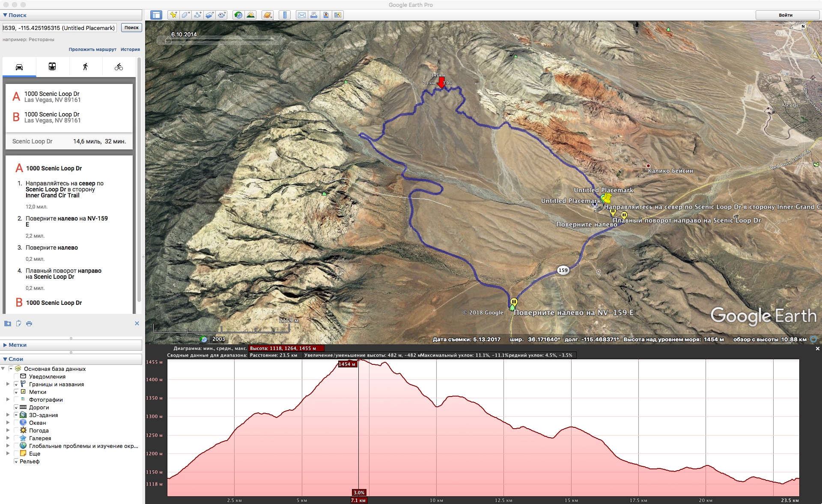Click the Scenic Loop Dr route summary

coord(69,141)
